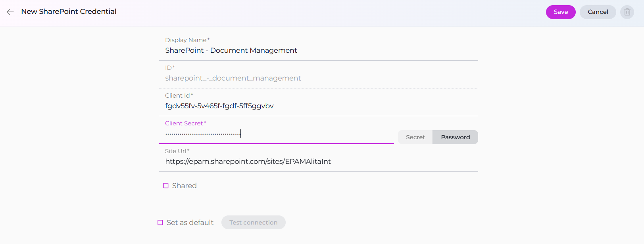Switch client secret type to Secret
Screen dimensions: 644x244
[415, 137]
